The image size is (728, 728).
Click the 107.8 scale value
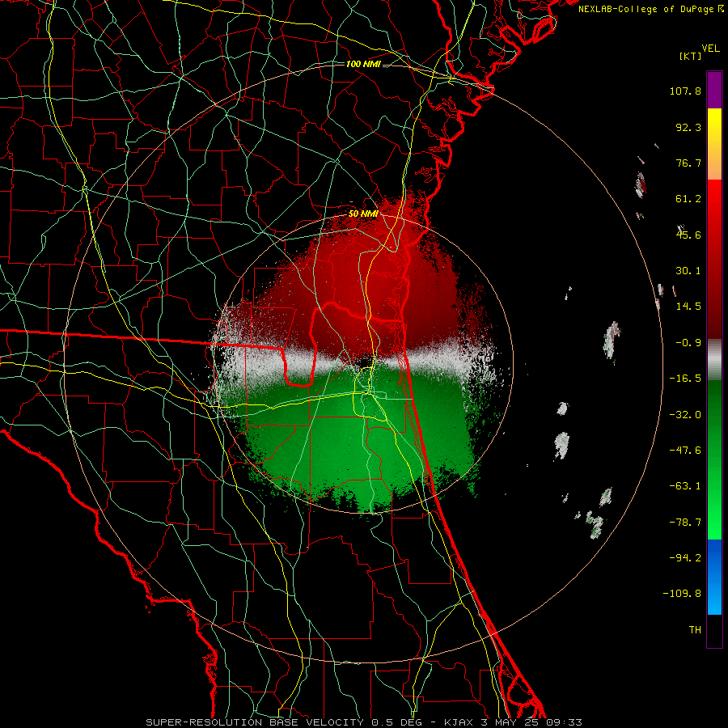(685, 91)
